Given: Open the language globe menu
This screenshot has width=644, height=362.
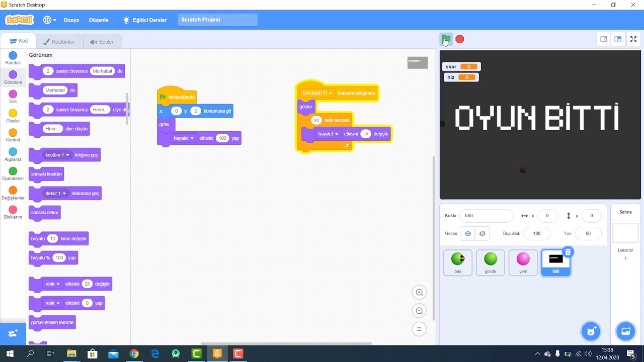Looking at the screenshot, I should [x=49, y=20].
